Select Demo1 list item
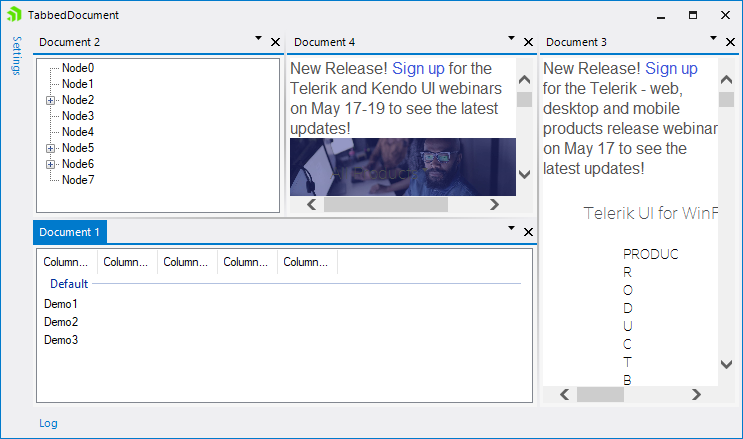The width and height of the screenshot is (743, 439). point(61,304)
